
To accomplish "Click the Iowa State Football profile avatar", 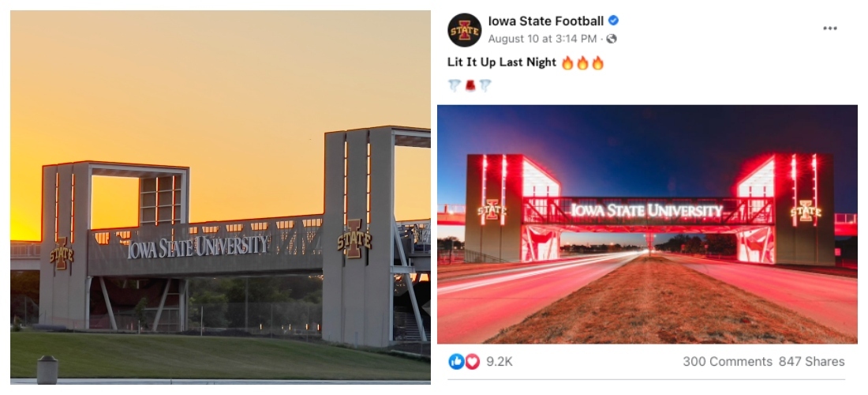I will (x=465, y=30).
